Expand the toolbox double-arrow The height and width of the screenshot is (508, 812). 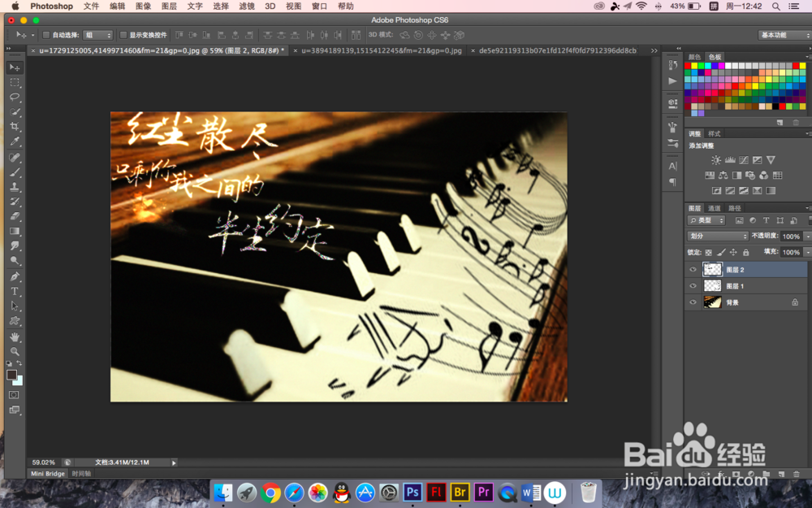[x=8, y=49]
